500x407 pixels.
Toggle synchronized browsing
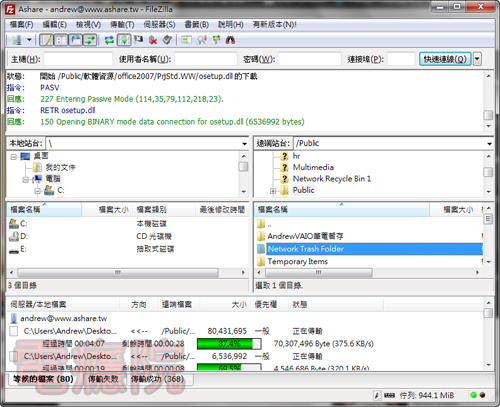[x=216, y=40]
